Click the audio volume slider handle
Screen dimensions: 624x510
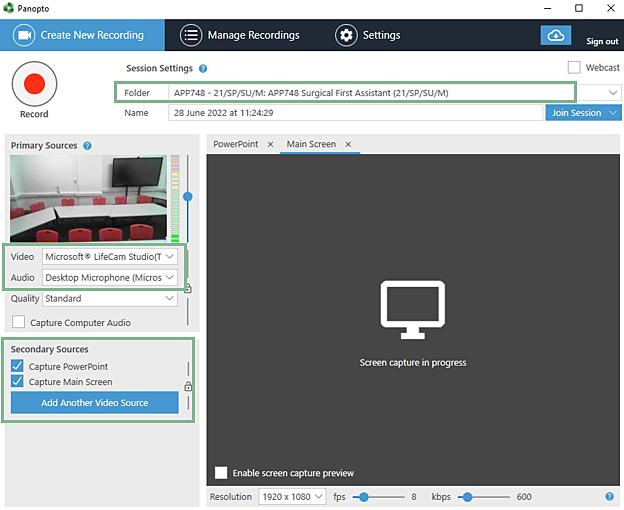click(x=187, y=197)
